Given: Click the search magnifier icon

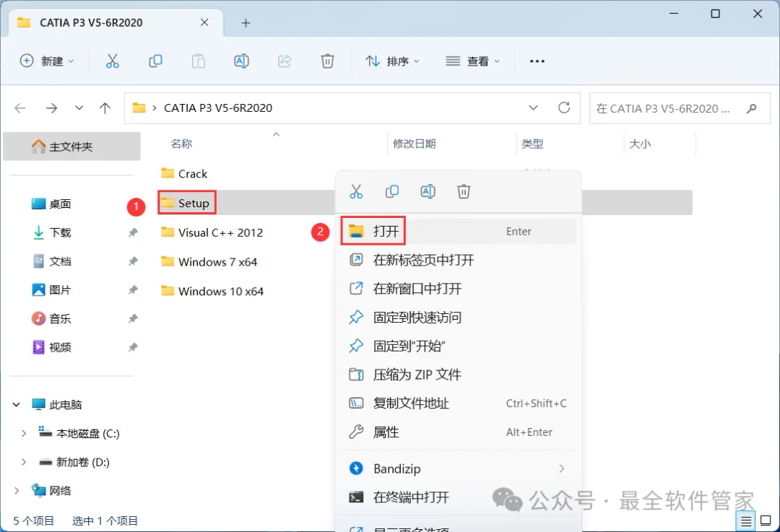Looking at the screenshot, I should point(752,108).
